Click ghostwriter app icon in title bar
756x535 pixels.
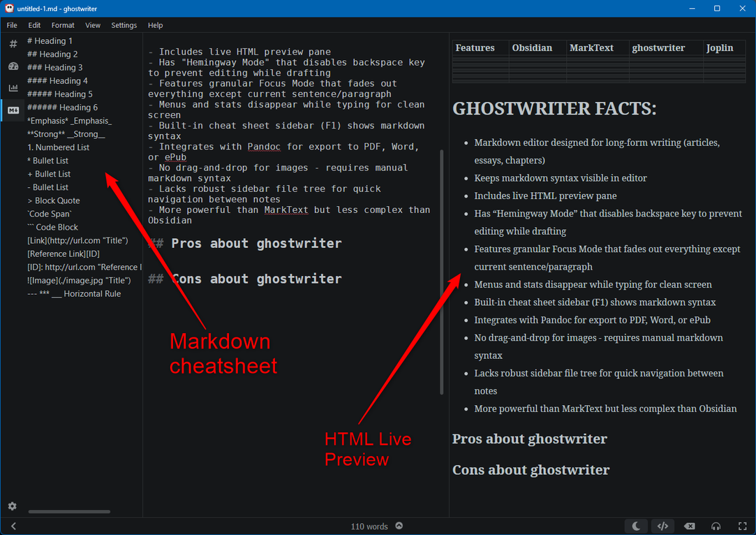pyautogui.click(x=9, y=8)
